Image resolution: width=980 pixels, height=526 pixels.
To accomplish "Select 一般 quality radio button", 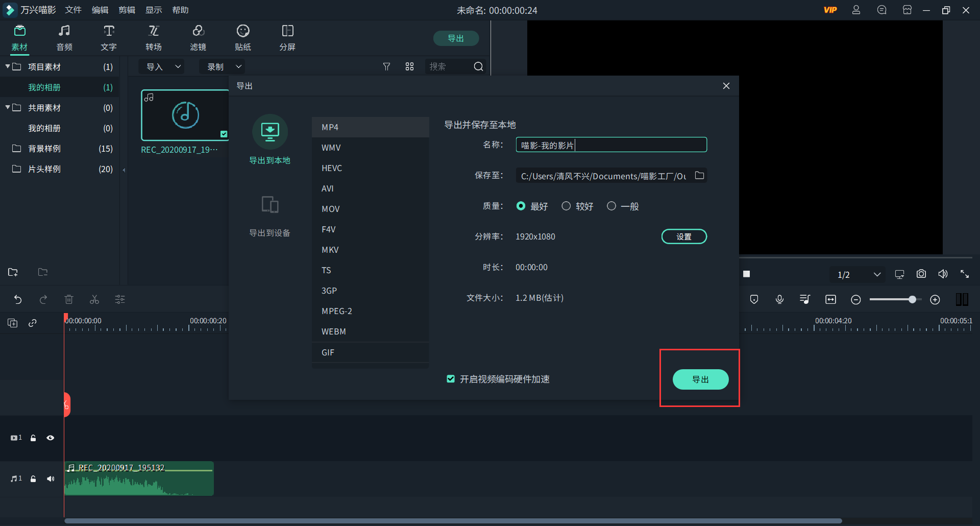I will pos(611,206).
